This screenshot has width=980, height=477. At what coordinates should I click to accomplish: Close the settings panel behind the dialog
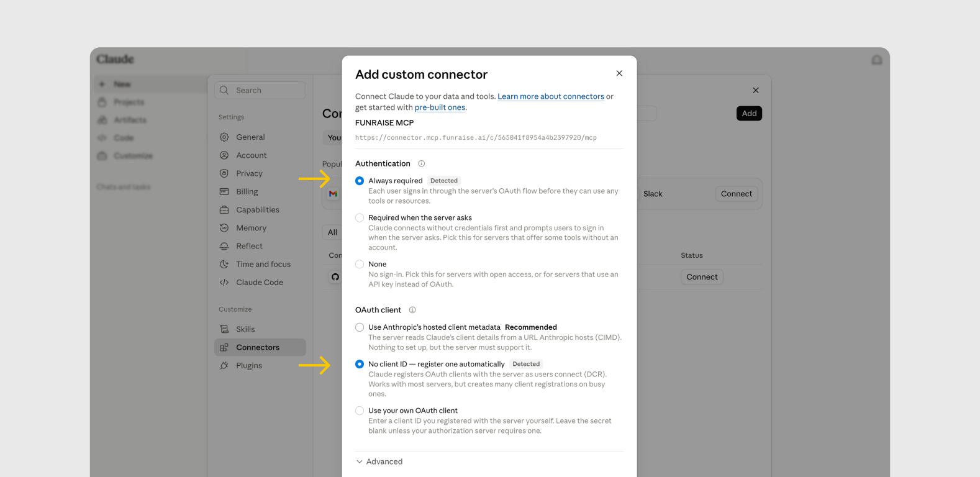point(756,90)
